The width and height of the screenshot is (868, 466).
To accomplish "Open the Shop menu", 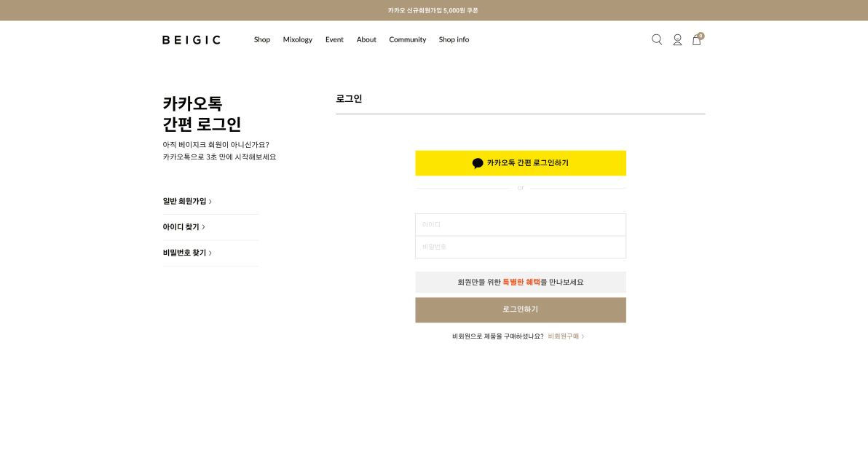I will click(x=261, y=39).
